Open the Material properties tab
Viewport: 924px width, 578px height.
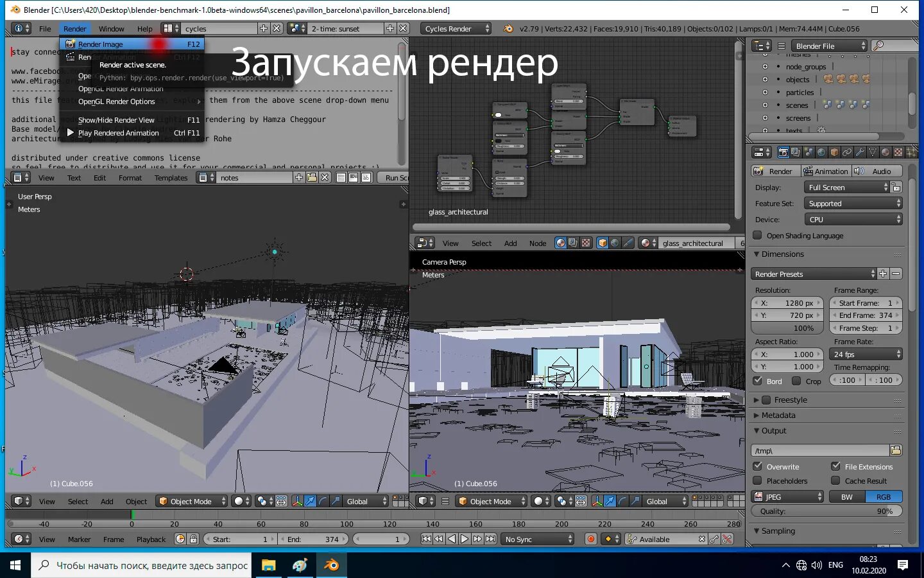[886, 152]
